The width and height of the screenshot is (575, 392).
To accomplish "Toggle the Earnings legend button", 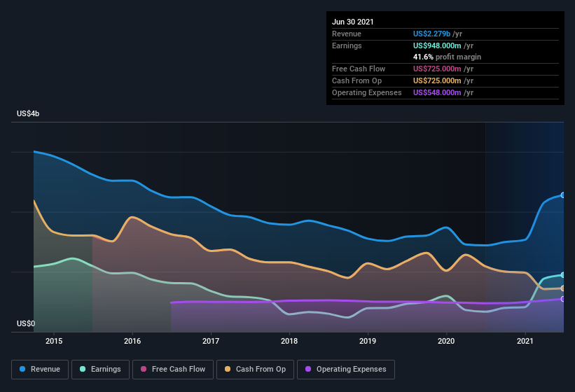I will (100, 370).
